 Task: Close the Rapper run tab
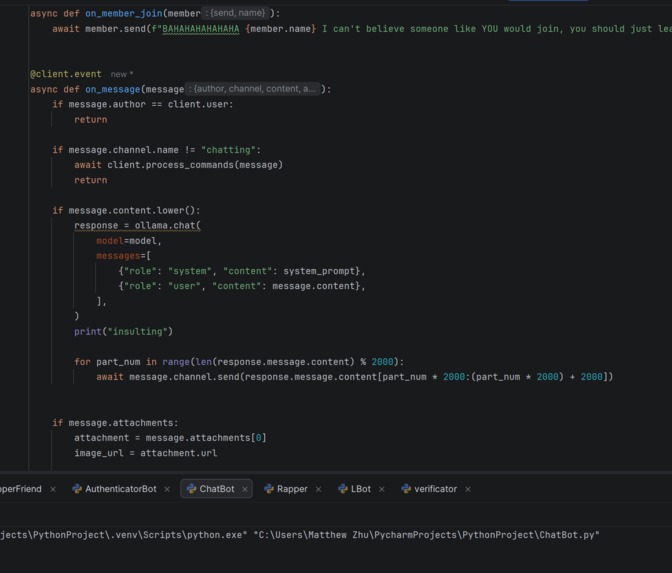(318, 489)
